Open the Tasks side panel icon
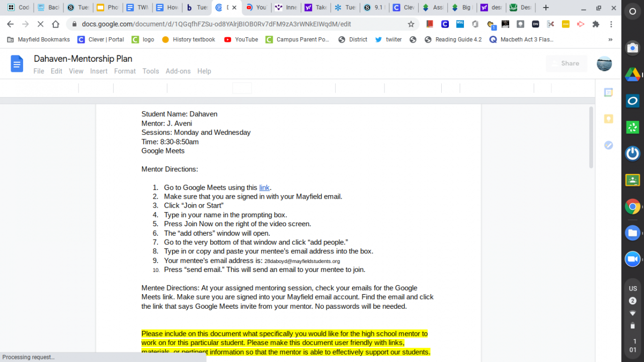644x362 pixels. pos(608,145)
